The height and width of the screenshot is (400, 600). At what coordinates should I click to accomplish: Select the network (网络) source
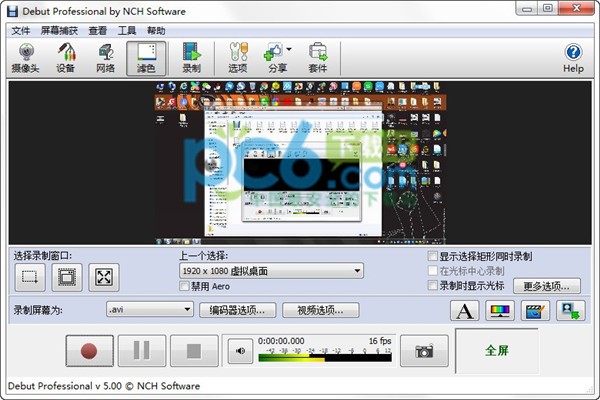tap(106, 58)
